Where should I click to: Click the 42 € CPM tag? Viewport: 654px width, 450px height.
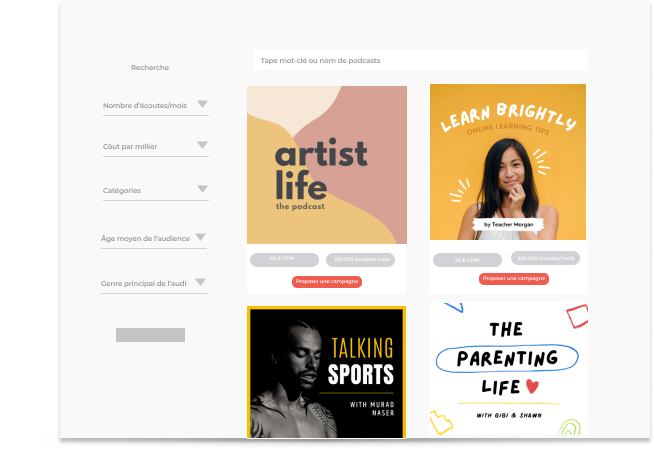(284, 260)
